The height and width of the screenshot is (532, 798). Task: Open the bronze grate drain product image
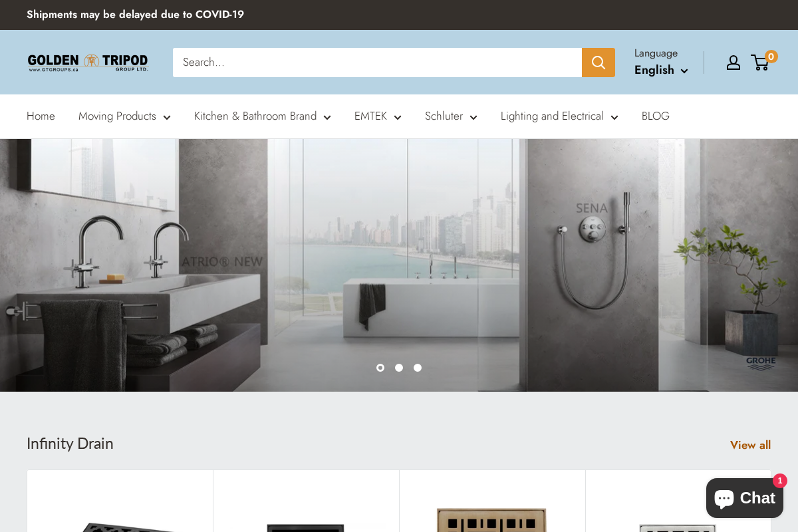tap(492, 522)
